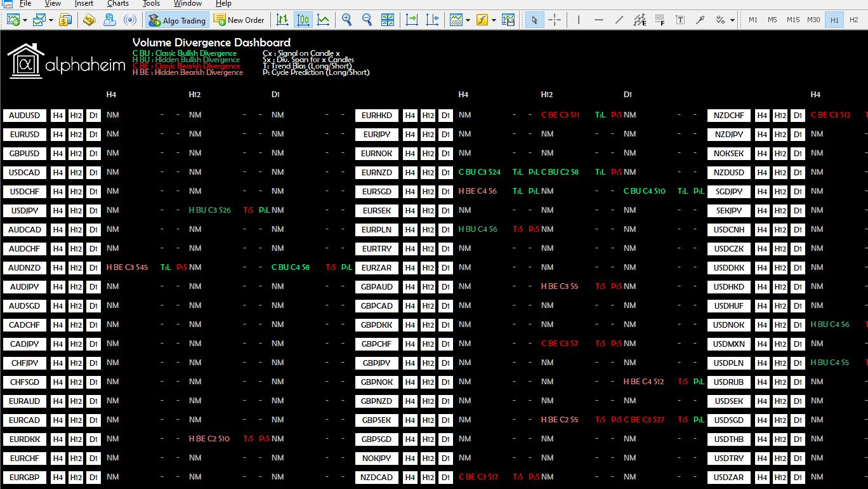Select the Fibonacci retracement tool
Viewport: 868px width, 489px height.
[660, 20]
